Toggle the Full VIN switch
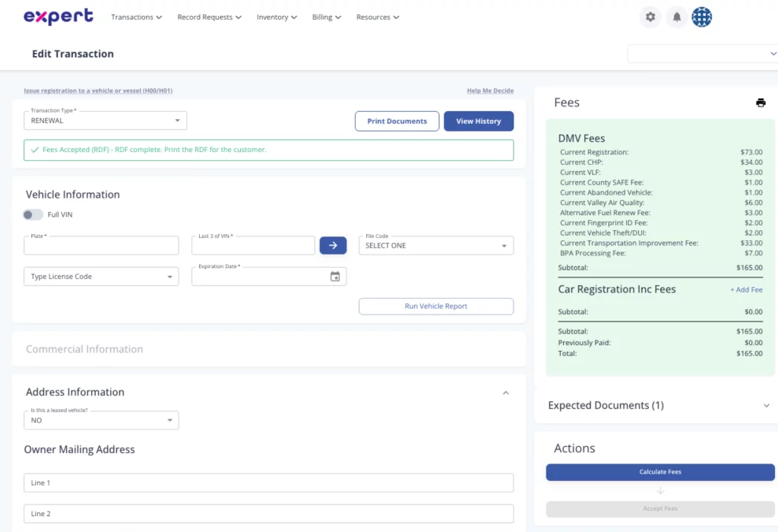Image resolution: width=778 pixels, height=532 pixels. point(33,214)
